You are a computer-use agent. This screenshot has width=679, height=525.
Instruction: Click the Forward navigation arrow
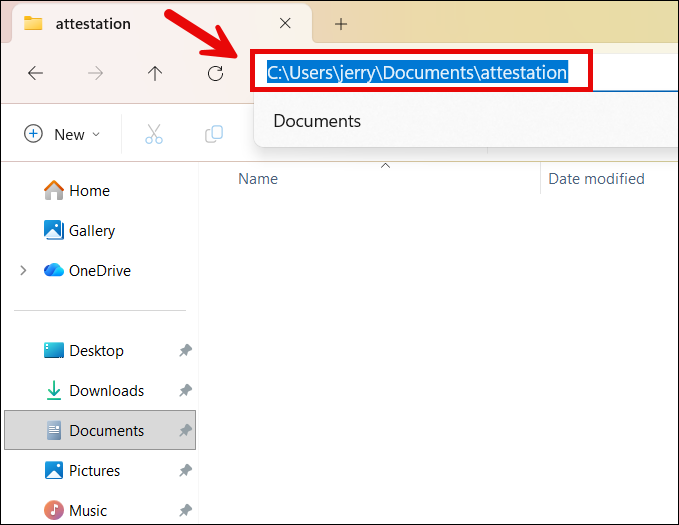95,73
